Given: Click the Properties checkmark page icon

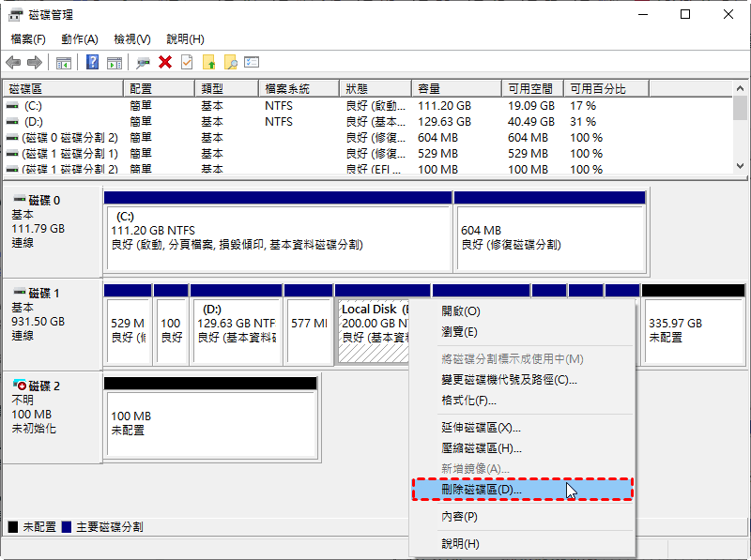Looking at the screenshot, I should (187, 62).
